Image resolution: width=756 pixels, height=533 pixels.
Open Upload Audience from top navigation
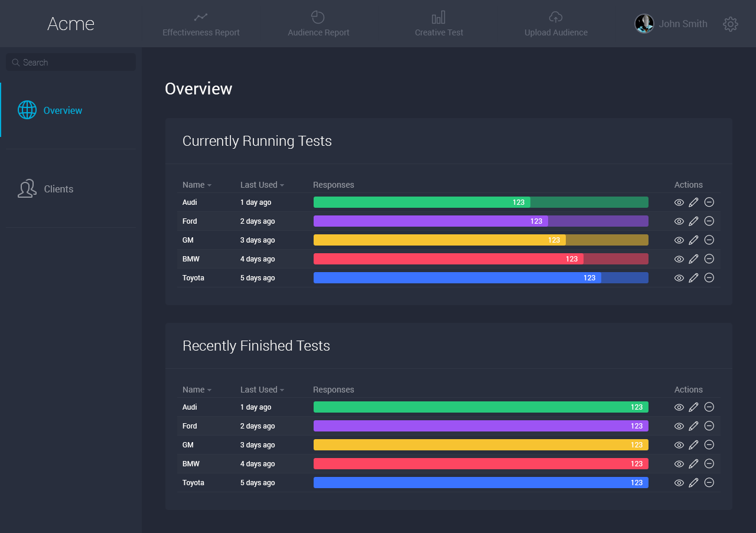tap(556, 24)
